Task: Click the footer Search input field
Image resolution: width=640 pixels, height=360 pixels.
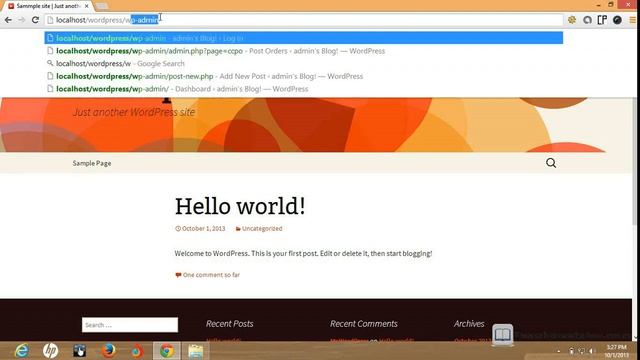Action: [130, 325]
